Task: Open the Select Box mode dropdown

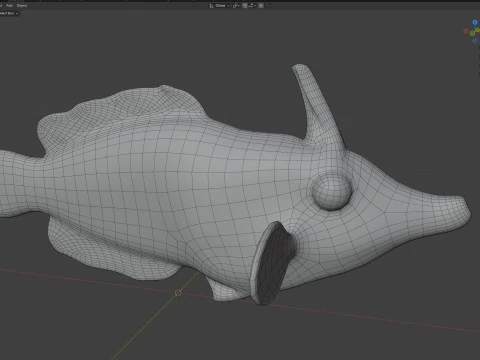Action: [x=9, y=13]
